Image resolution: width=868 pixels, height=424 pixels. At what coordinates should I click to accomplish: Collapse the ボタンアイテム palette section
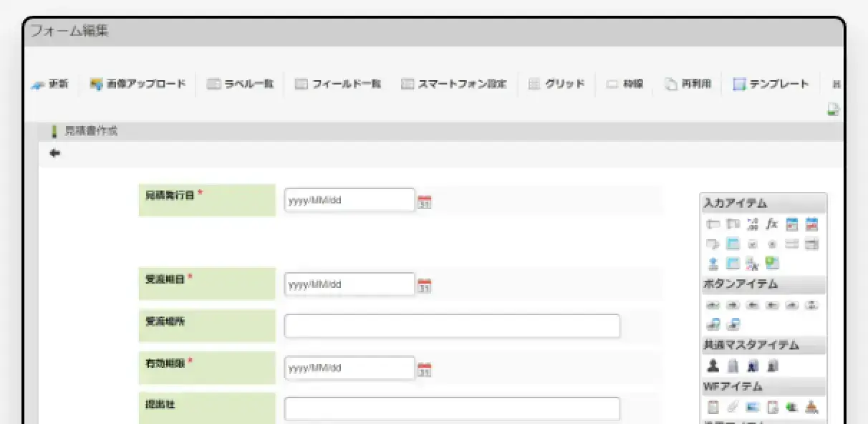point(763,284)
